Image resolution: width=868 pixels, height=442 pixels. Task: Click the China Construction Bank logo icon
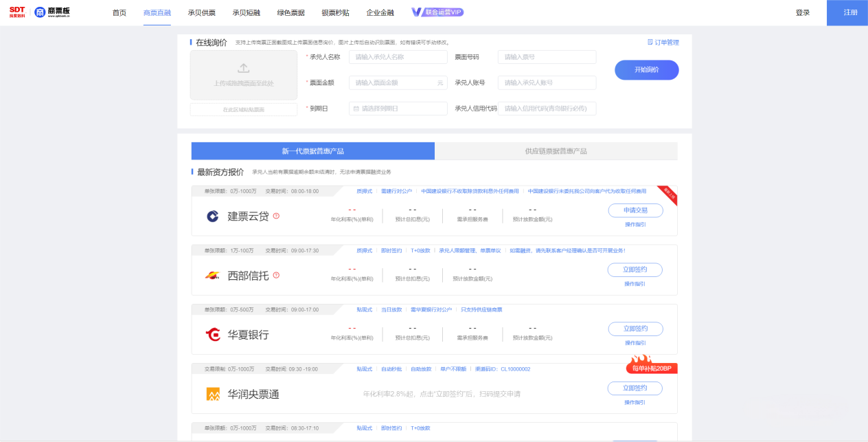coord(213,217)
